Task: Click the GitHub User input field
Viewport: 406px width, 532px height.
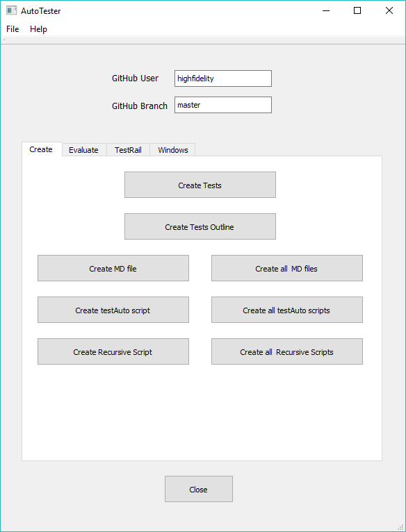Action: point(223,78)
